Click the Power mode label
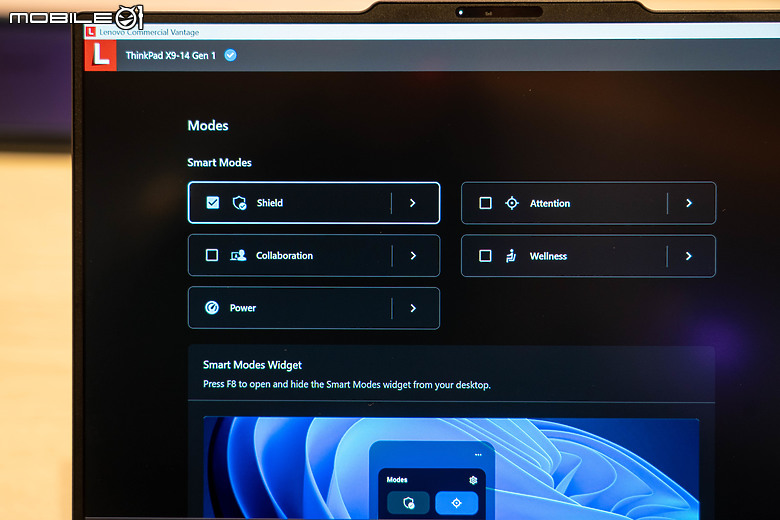Image resolution: width=780 pixels, height=520 pixels. [x=243, y=308]
